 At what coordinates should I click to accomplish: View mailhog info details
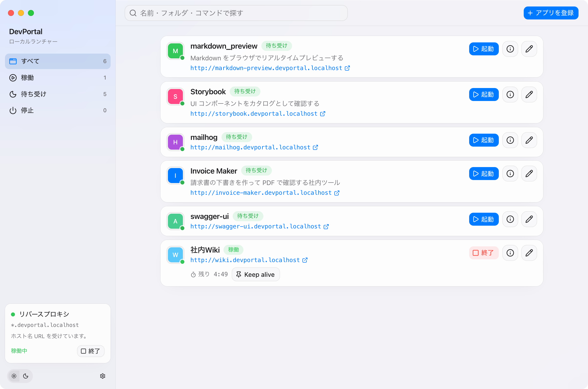(510, 140)
